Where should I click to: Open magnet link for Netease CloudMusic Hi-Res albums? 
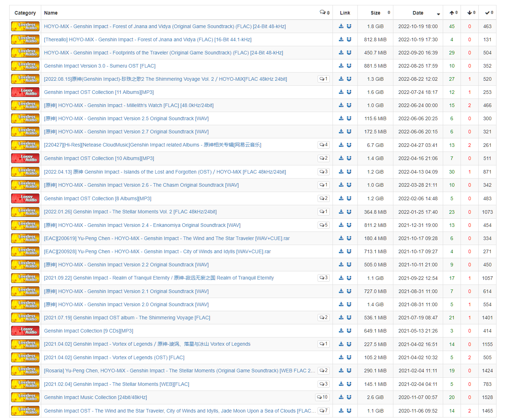click(349, 145)
